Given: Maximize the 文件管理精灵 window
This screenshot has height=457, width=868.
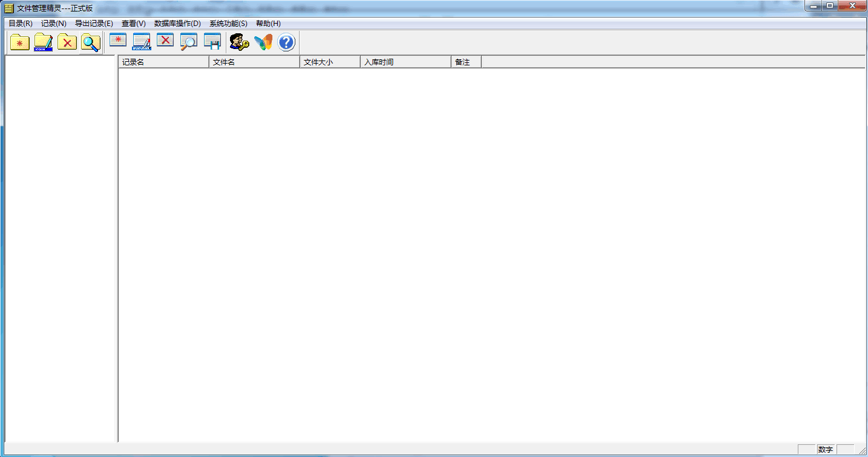Looking at the screenshot, I should tap(829, 6).
